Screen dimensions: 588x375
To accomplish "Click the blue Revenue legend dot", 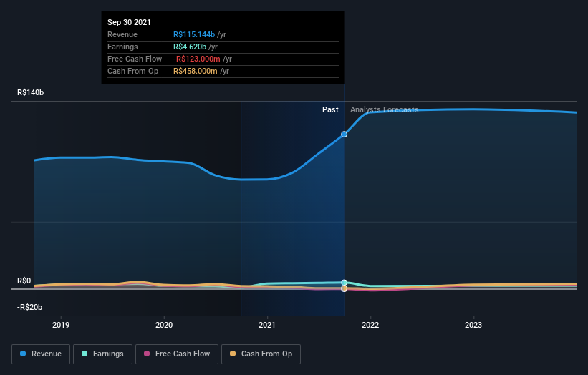I will [x=23, y=354].
